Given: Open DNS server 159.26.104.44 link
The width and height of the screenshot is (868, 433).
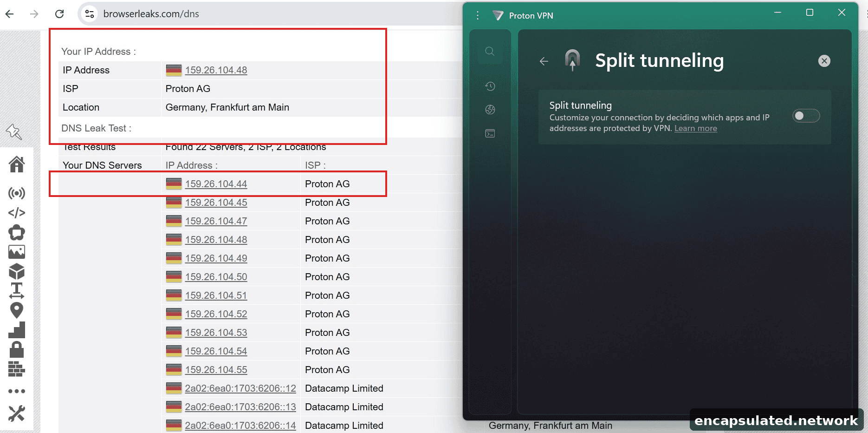Looking at the screenshot, I should tap(216, 184).
